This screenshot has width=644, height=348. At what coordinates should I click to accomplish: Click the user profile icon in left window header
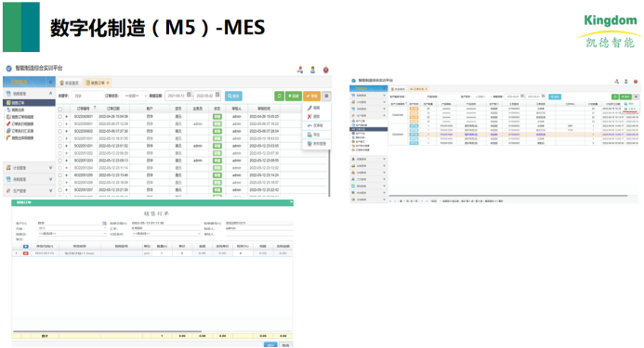[x=312, y=70]
